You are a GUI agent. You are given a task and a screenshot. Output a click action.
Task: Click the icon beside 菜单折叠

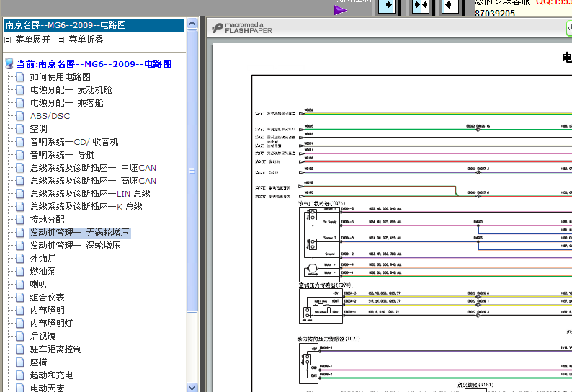tap(61, 40)
